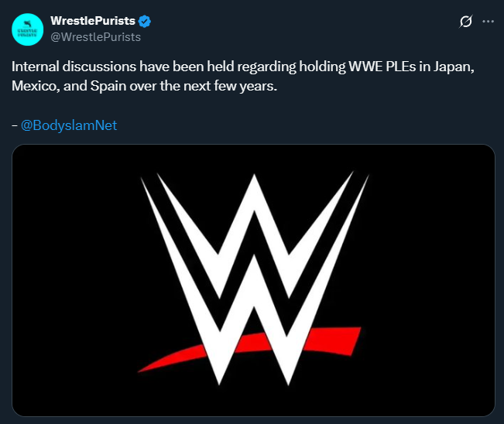
Task: Open the WWE logo image attachment
Action: (253, 280)
